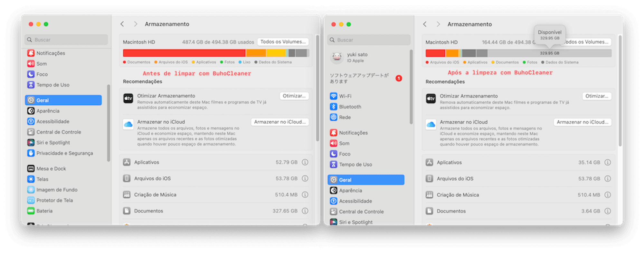The height and width of the screenshot is (253, 644).
Task: Click the 329.95 GB free segment of right bar
Action: click(549, 53)
